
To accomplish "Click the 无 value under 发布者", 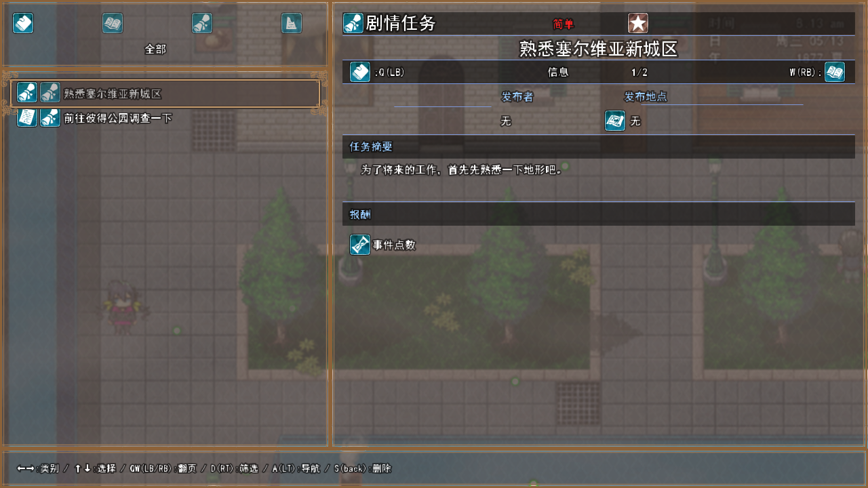I will [x=506, y=121].
